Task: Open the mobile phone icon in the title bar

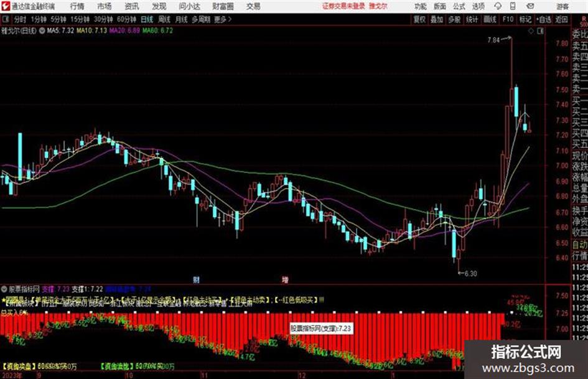Action: pos(513,6)
